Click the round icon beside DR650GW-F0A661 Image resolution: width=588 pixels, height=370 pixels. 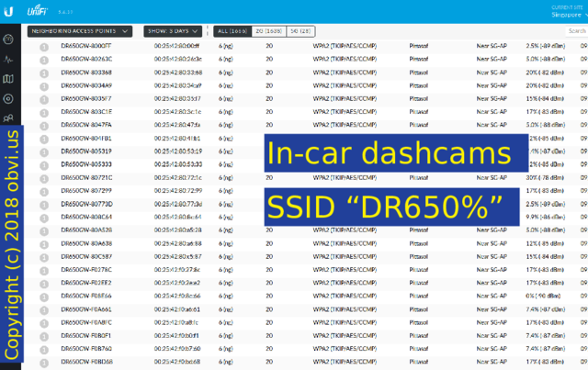coord(44,310)
